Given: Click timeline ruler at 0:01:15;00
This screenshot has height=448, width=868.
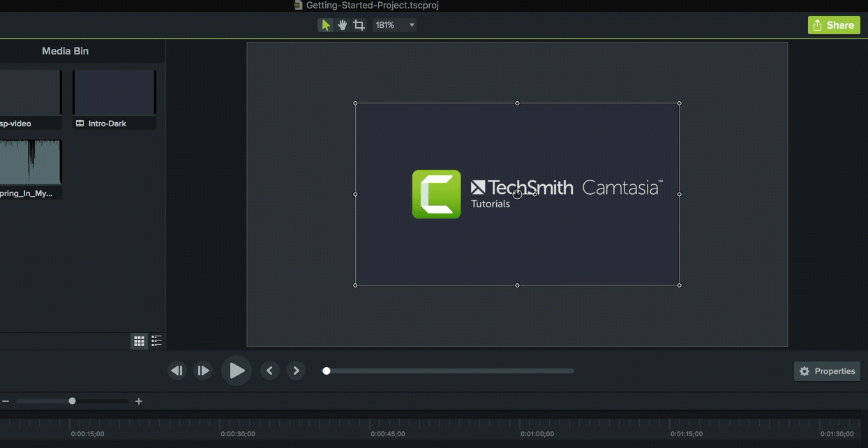Looking at the screenshot, I should (687, 433).
